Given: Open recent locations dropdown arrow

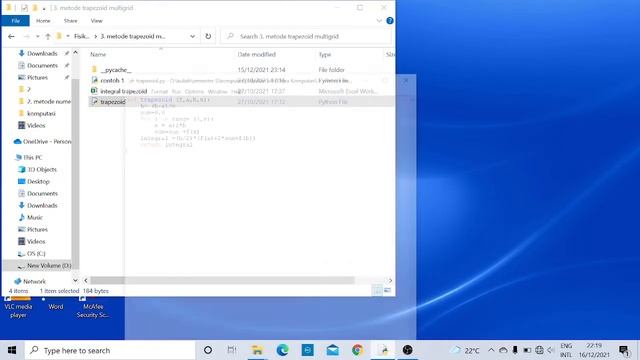Looking at the screenshot, I should click(38, 36).
